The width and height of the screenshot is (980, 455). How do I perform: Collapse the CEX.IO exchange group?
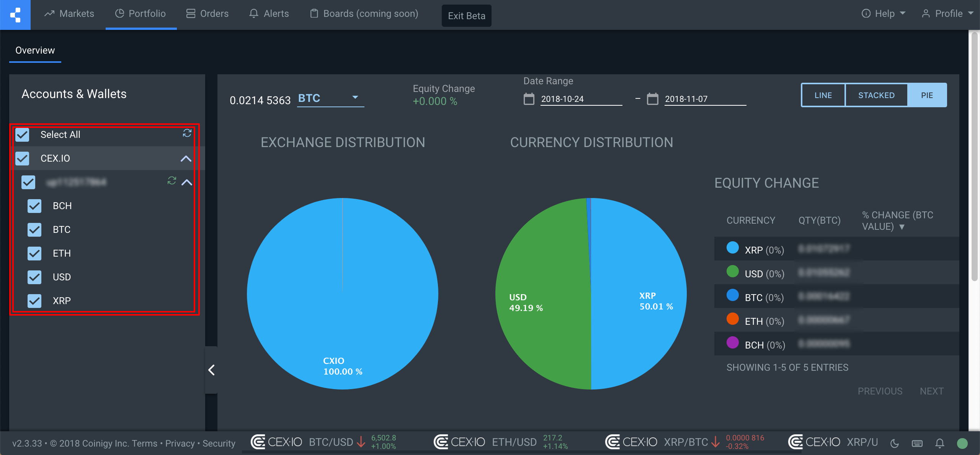(x=186, y=159)
